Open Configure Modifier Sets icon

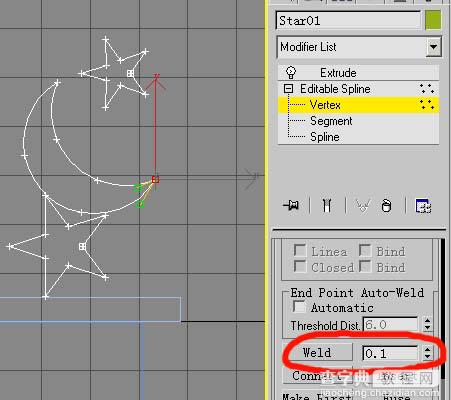click(x=423, y=206)
